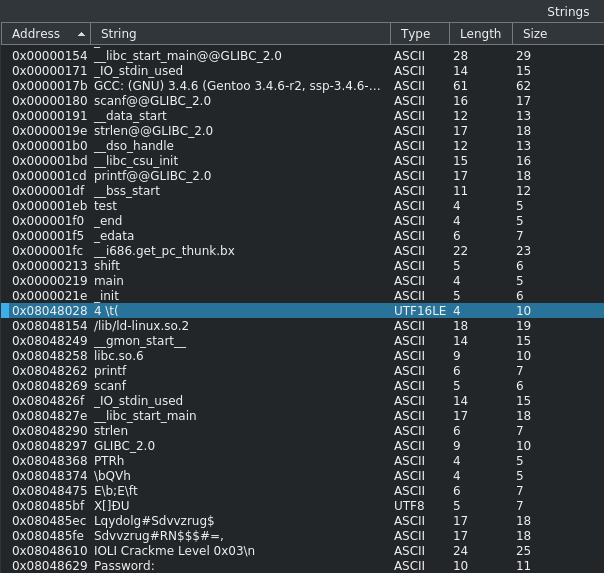Select the GCC: (GNU) 3.4.6 string row
604x573 pixels.
coord(302,86)
